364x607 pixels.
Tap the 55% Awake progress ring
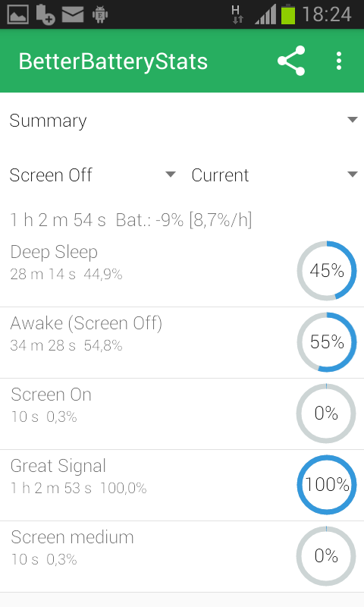pos(327,342)
